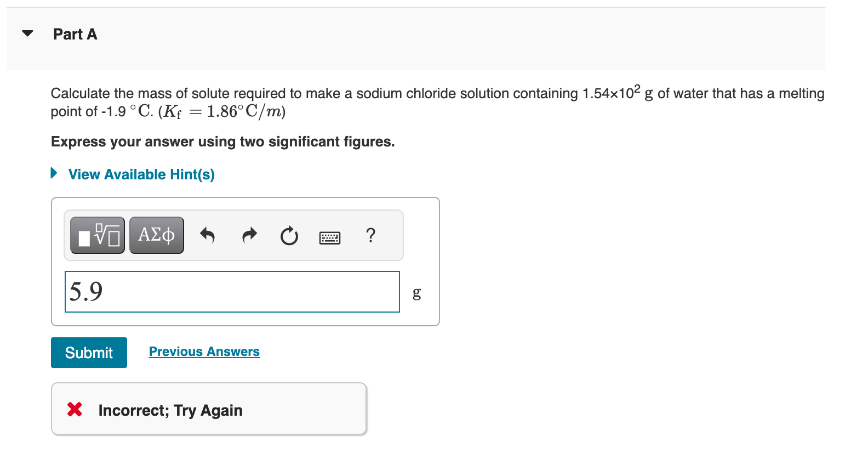Open the keyboard shortcuts helper
The width and height of the screenshot is (868, 453).
(330, 237)
